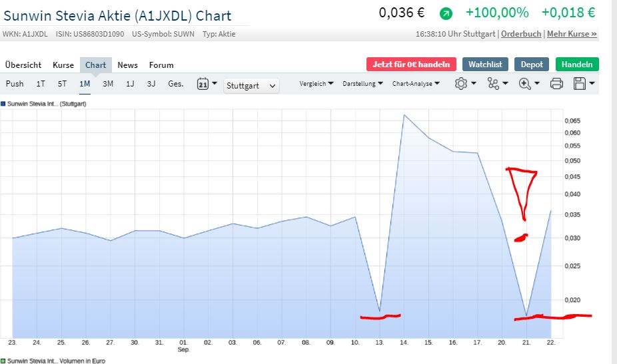This screenshot has width=617, height=364.
Task: Print the chart with printer icon
Action: pos(557,83)
